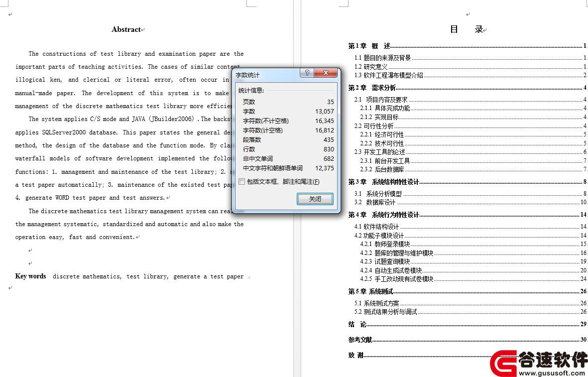Open TOC entry 1.2 研究意义
588x377 pixels.
(x=470, y=67)
